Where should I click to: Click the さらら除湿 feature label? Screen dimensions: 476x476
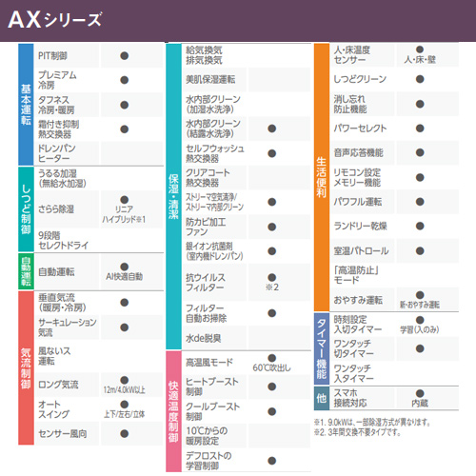[x=56, y=209]
